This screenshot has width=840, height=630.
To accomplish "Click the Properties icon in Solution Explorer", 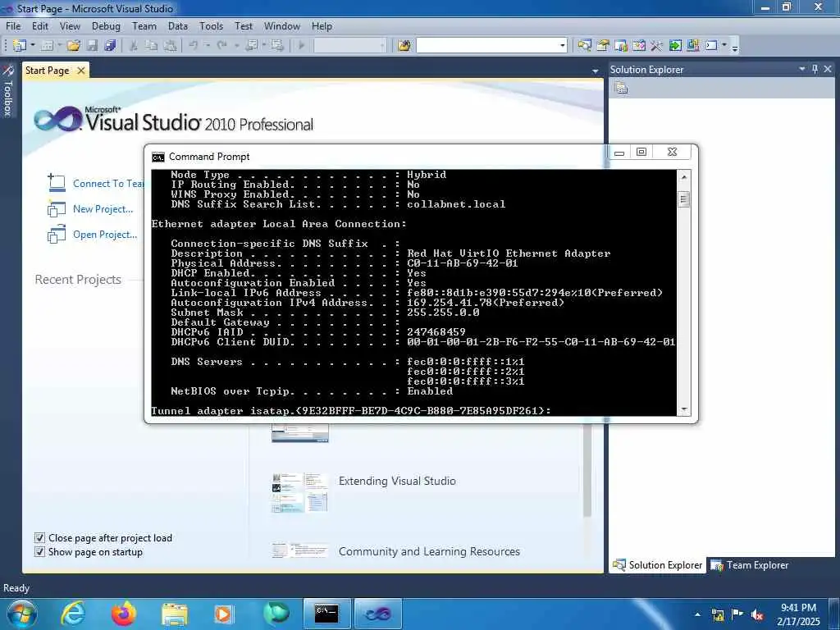I will 622,88.
